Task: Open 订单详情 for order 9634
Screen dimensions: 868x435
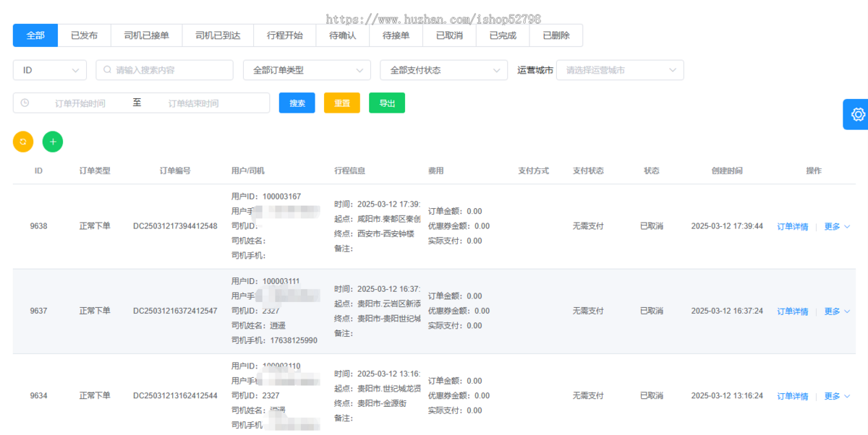Action: tap(793, 396)
